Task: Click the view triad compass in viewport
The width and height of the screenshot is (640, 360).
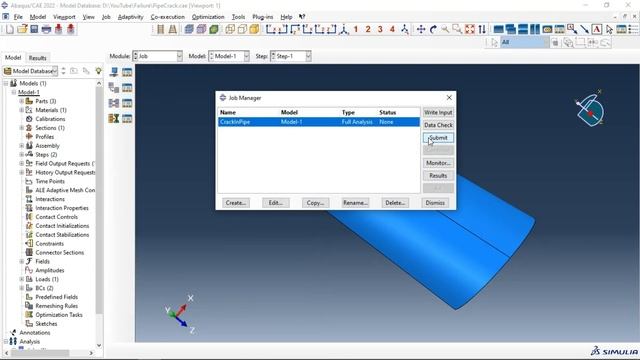Action: [x=590, y=109]
